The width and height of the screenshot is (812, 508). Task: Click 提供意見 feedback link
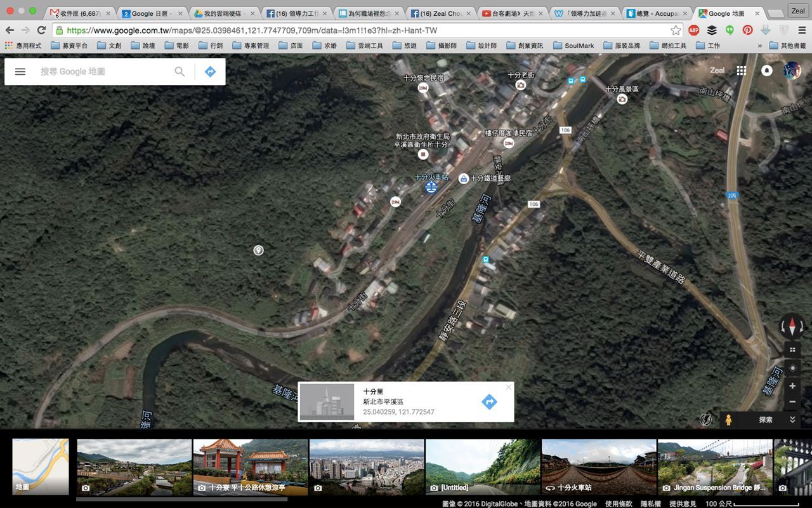683,504
